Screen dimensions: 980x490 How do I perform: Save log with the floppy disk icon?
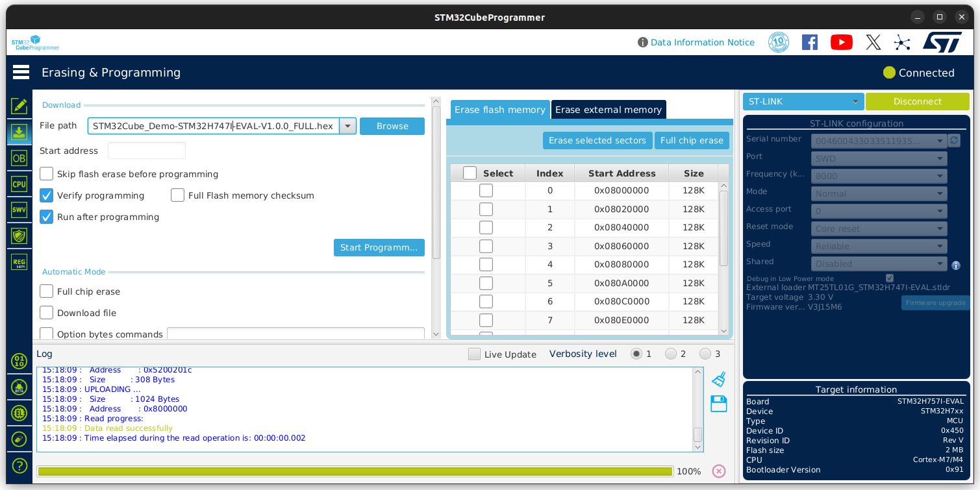click(718, 404)
